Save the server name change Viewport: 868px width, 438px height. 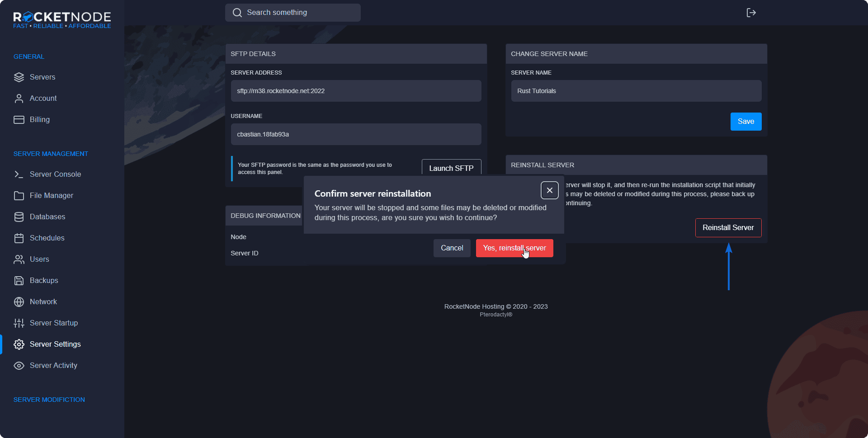[x=745, y=122]
